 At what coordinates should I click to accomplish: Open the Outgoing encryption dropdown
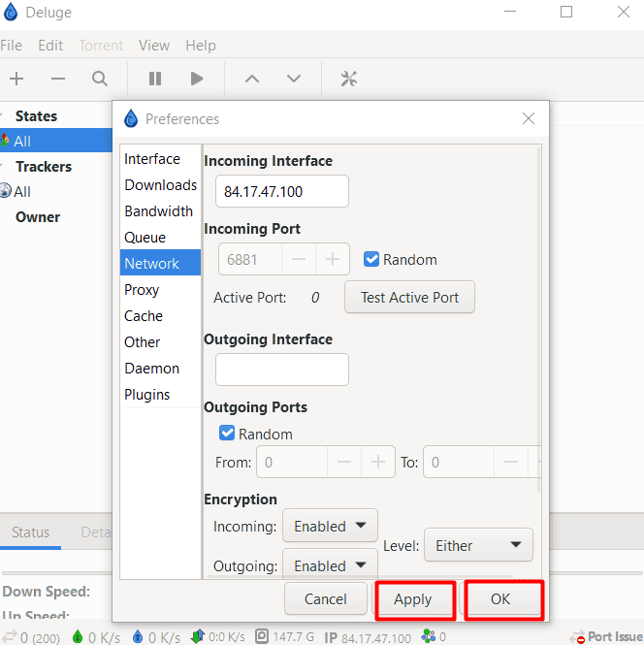pos(330,564)
